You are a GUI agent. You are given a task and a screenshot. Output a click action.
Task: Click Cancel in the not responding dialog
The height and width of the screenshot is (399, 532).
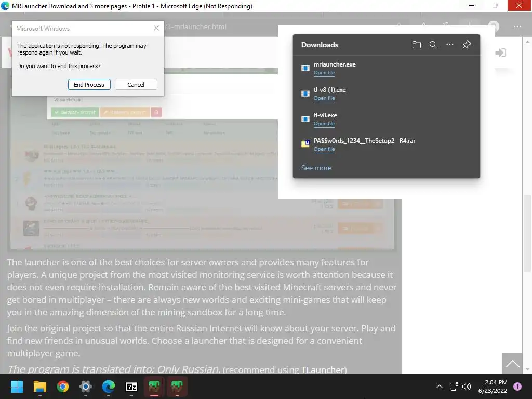point(136,85)
